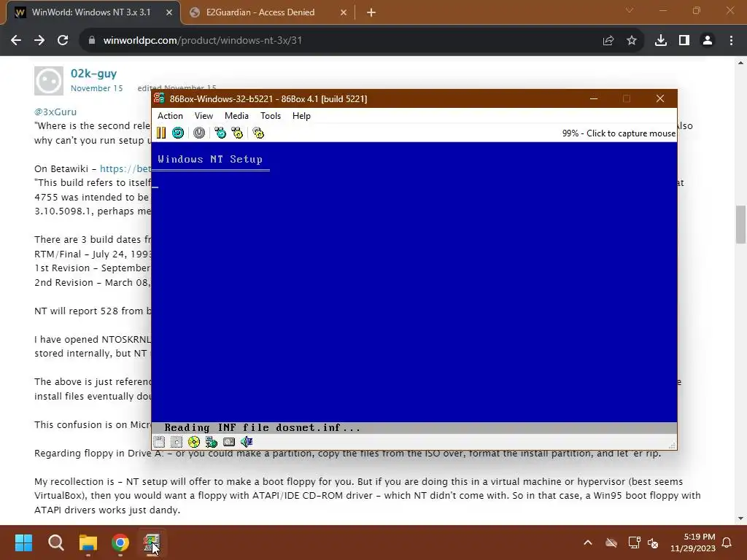
Task: Open the clock showing 5:19 PM
Action: click(x=693, y=542)
